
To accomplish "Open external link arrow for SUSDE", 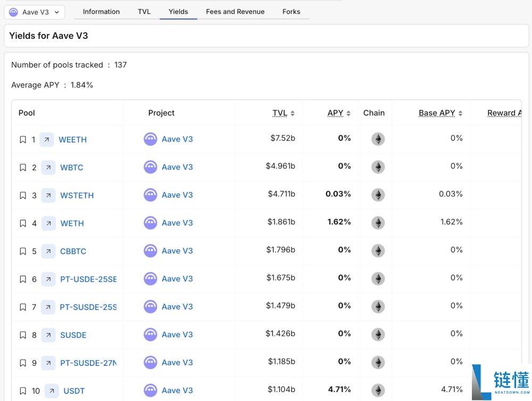I will [48, 335].
